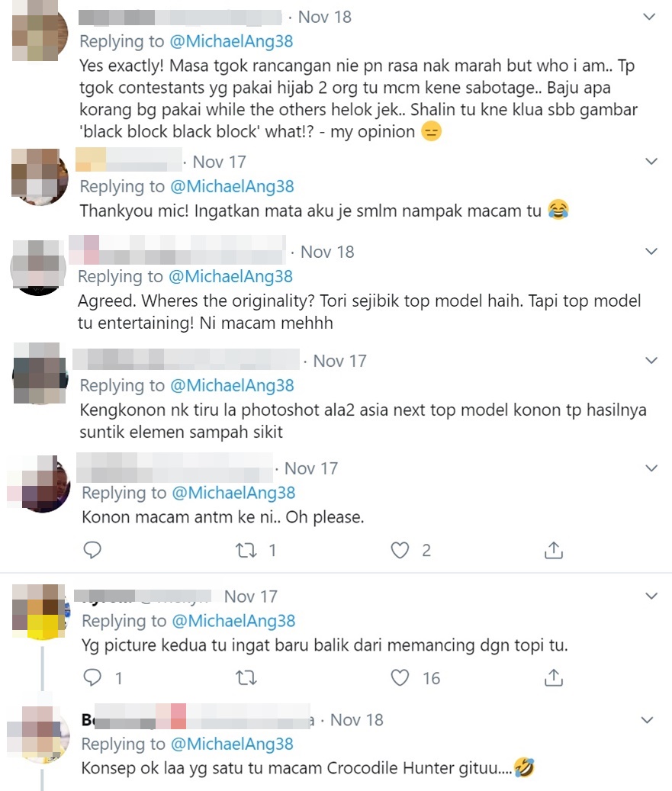Follow @MichaelAng38 mention in 'Crocodile Hunter' reply

(232, 744)
